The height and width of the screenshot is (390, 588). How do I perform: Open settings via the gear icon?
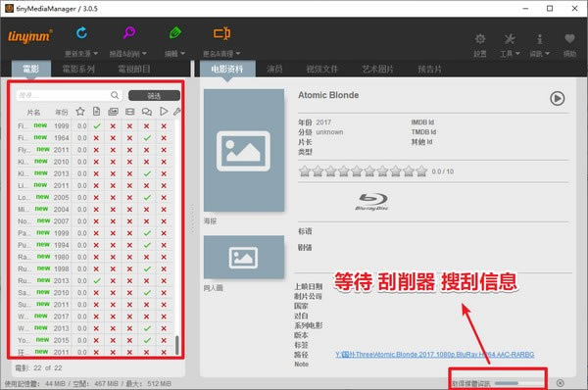tap(480, 38)
